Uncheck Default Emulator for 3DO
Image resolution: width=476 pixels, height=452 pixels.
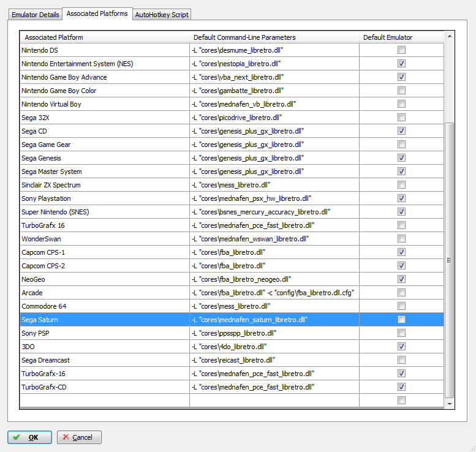point(401,347)
